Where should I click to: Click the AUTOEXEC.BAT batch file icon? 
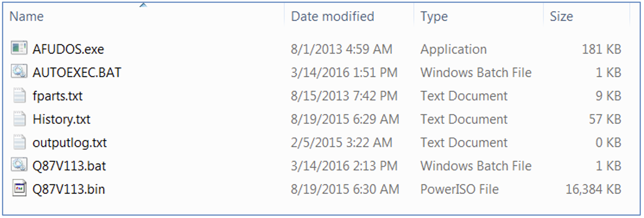(19, 72)
